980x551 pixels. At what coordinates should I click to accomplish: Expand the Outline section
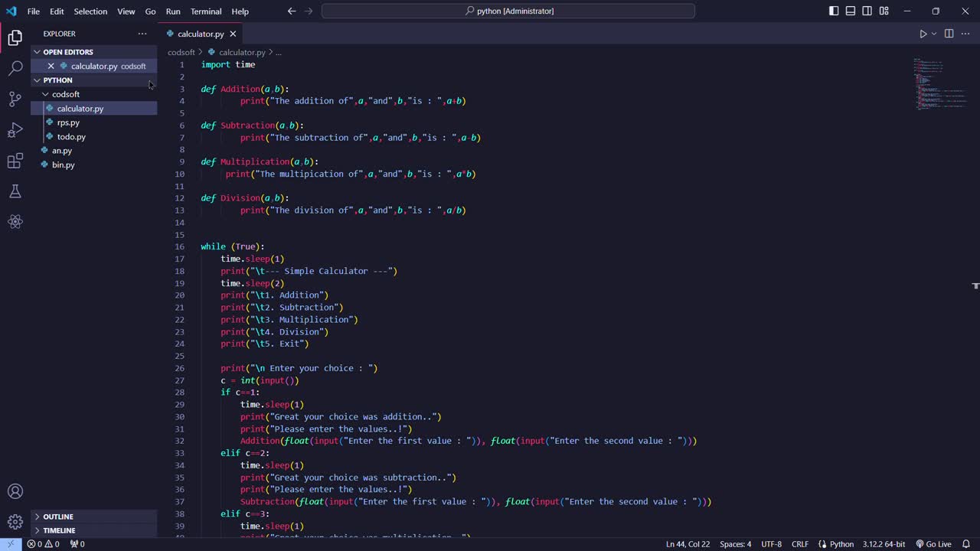click(58, 517)
